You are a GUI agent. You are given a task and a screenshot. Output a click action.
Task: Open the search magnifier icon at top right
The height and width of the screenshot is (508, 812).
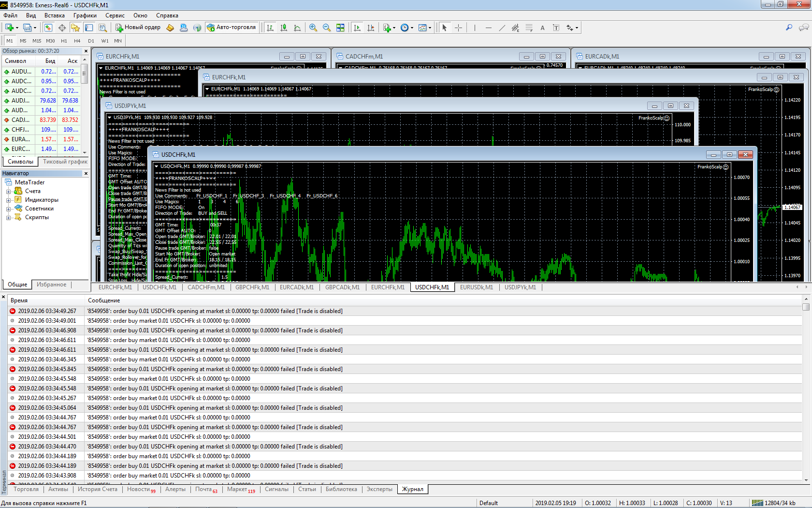tap(789, 28)
